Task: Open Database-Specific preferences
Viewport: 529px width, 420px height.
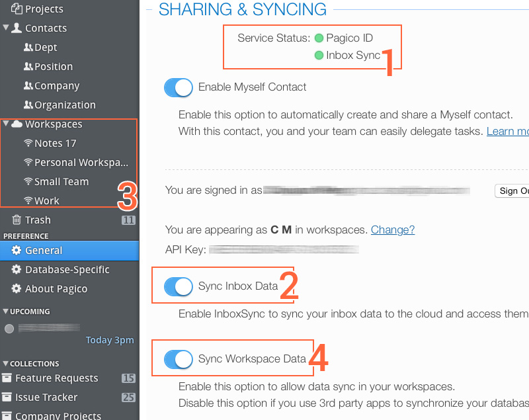Action: point(67,270)
